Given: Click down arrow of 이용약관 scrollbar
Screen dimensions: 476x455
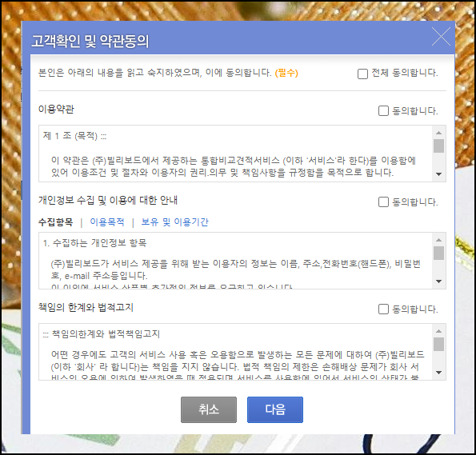Looking at the screenshot, I should pos(438,174).
